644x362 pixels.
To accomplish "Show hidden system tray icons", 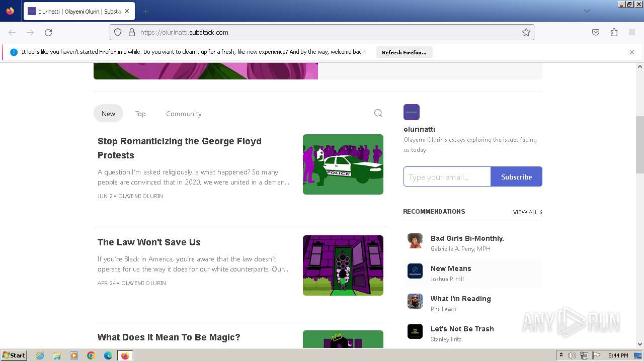I will (561, 355).
